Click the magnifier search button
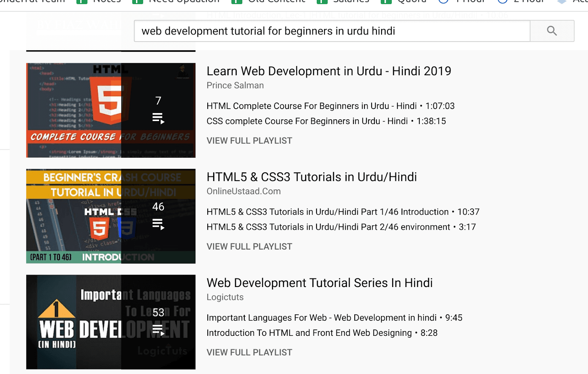Viewport: 588px width, 374px height. click(552, 31)
